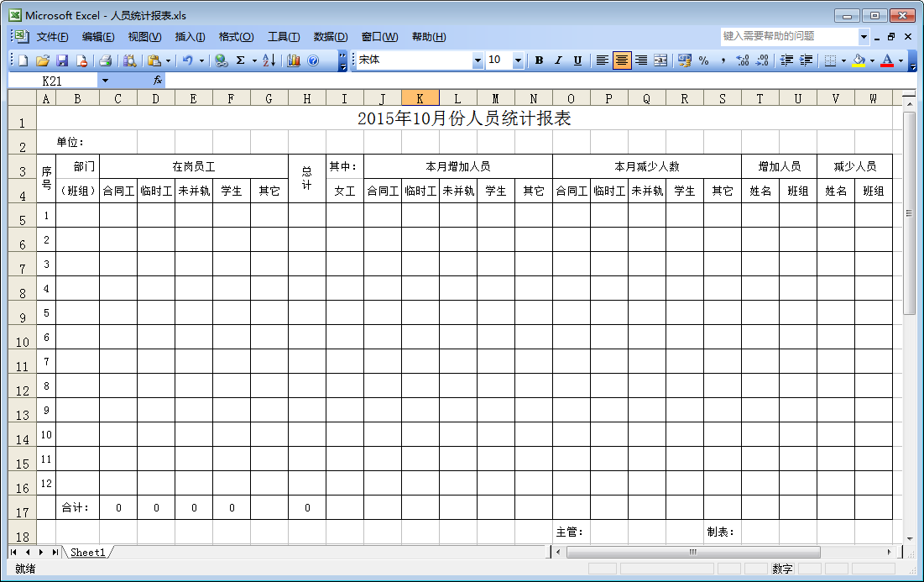Undo the last action

pos(187,60)
